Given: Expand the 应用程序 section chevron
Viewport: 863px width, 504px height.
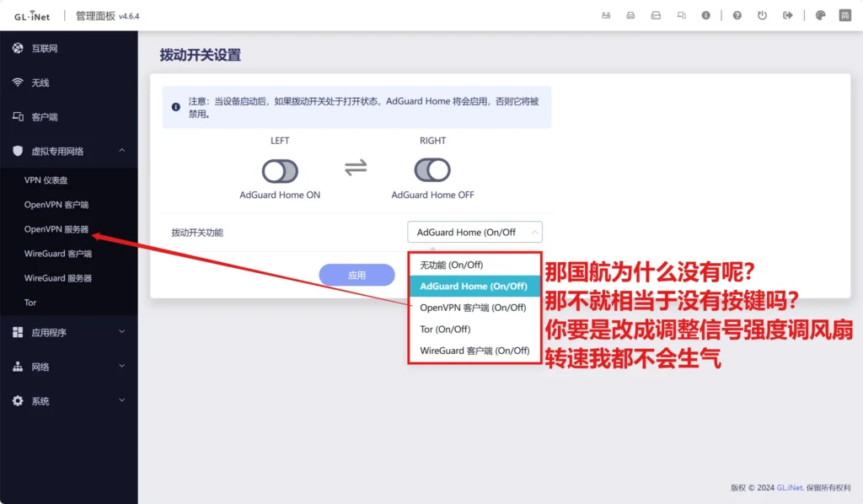Looking at the screenshot, I should click(x=121, y=331).
